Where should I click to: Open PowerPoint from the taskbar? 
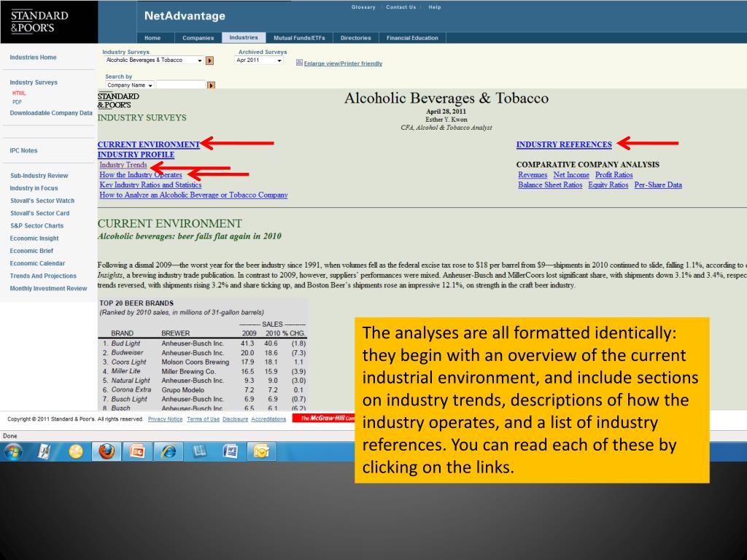point(137,451)
